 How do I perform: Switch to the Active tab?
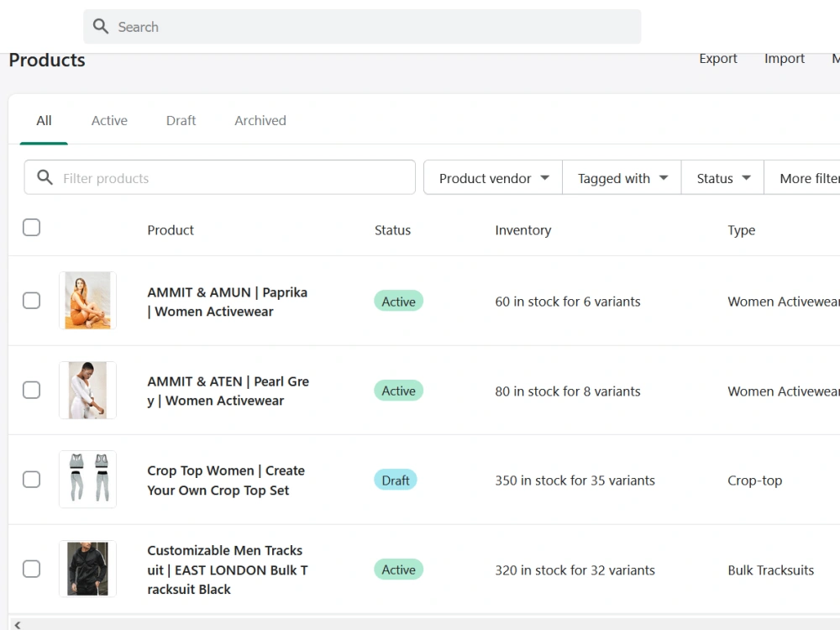(109, 120)
